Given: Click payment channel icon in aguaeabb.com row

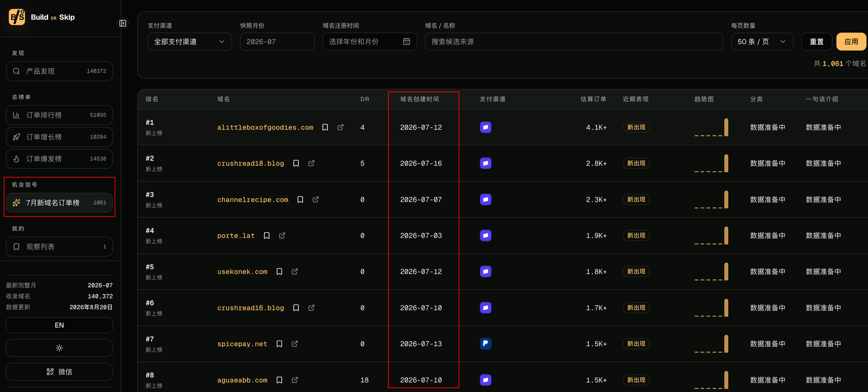Looking at the screenshot, I should [485, 380].
